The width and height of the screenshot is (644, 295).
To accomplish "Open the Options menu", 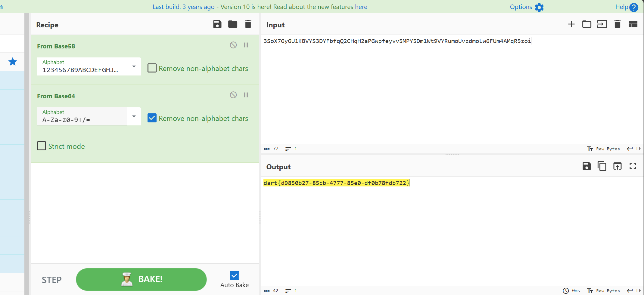I will click(x=527, y=7).
